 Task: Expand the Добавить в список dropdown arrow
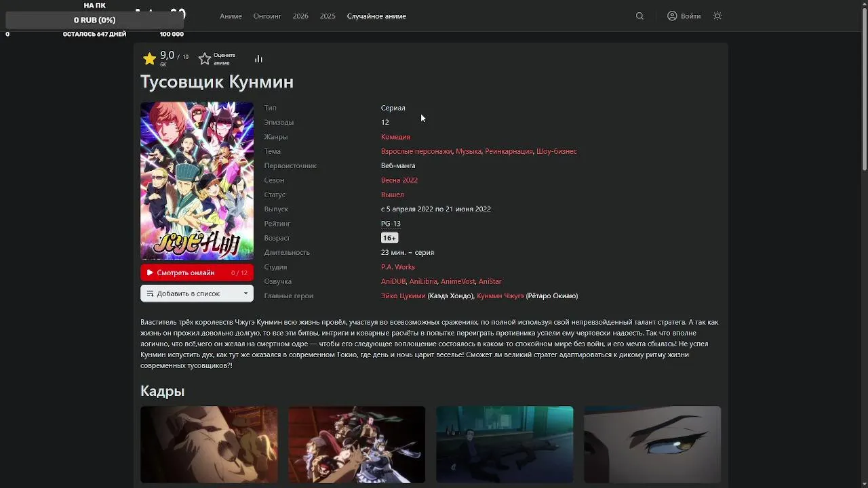pyautogui.click(x=245, y=293)
